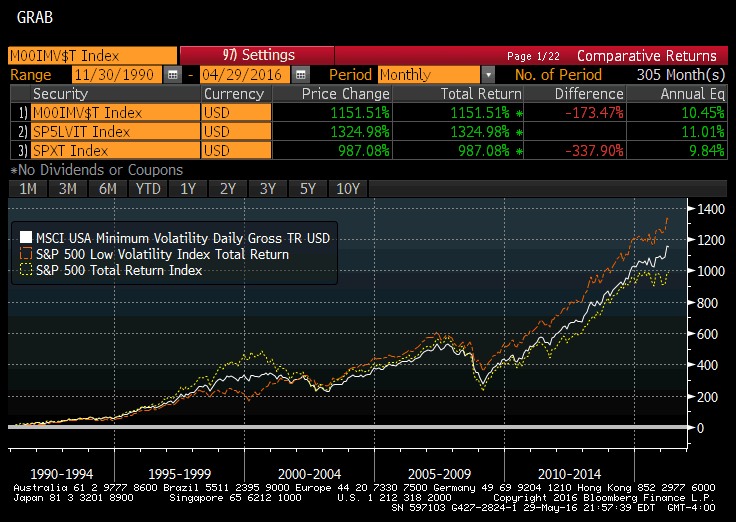The height and width of the screenshot is (522, 736).
Task: Click the Comparative Returns title
Action: (x=646, y=56)
